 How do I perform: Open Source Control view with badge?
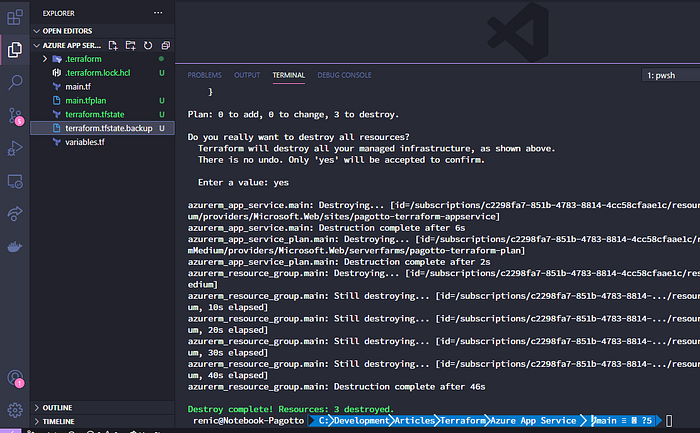coord(16,116)
